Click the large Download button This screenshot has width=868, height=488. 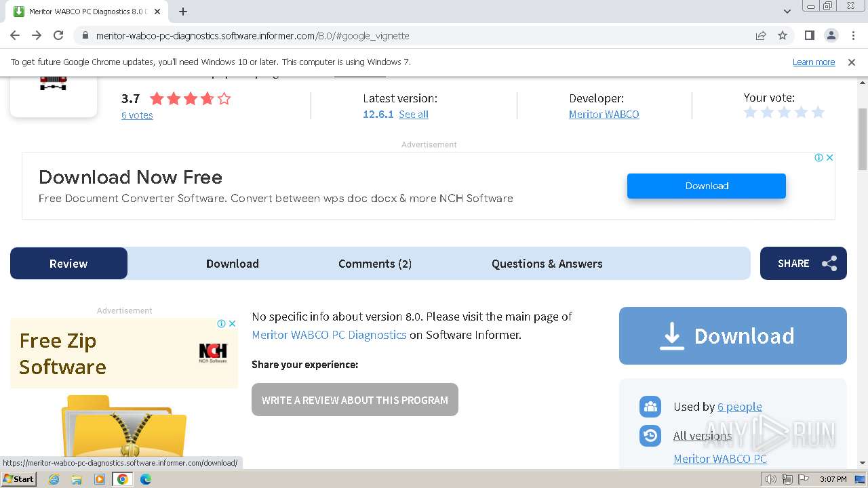tap(733, 335)
